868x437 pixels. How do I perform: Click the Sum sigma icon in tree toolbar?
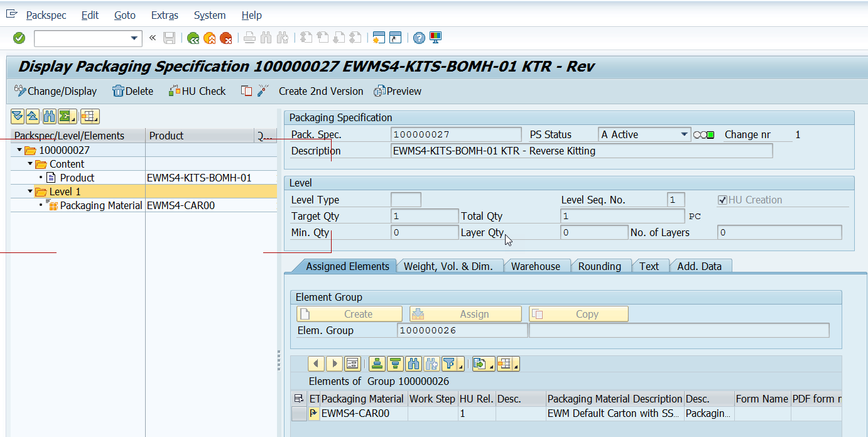(x=67, y=116)
